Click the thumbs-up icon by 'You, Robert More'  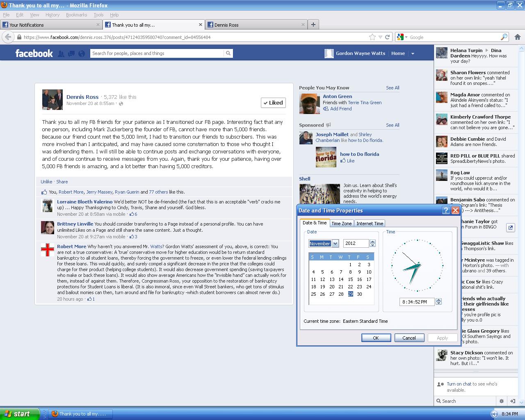click(44, 192)
